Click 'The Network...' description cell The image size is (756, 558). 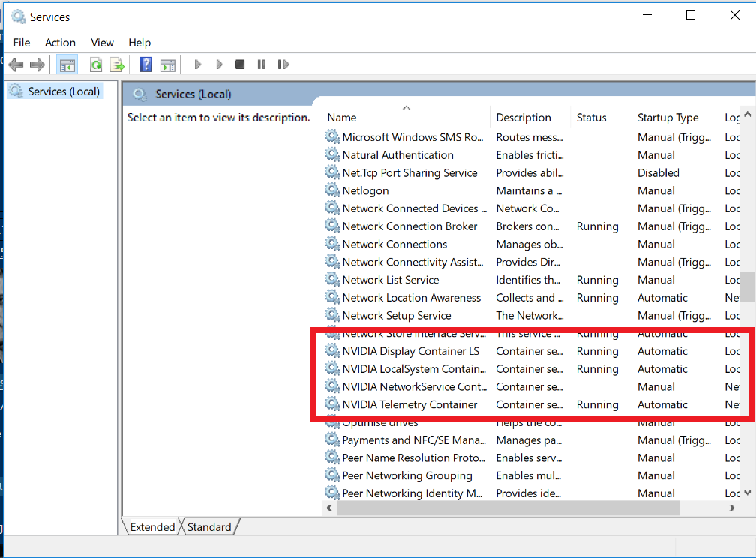point(529,316)
